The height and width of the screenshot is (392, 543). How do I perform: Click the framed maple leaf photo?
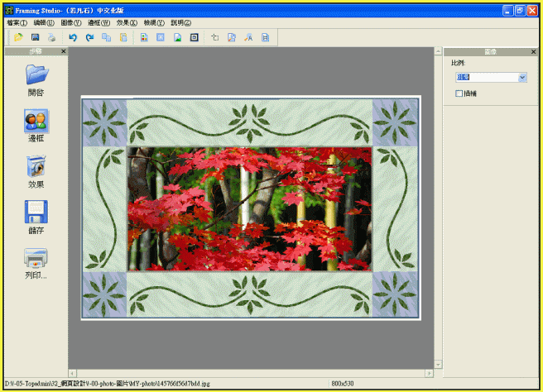pos(250,208)
